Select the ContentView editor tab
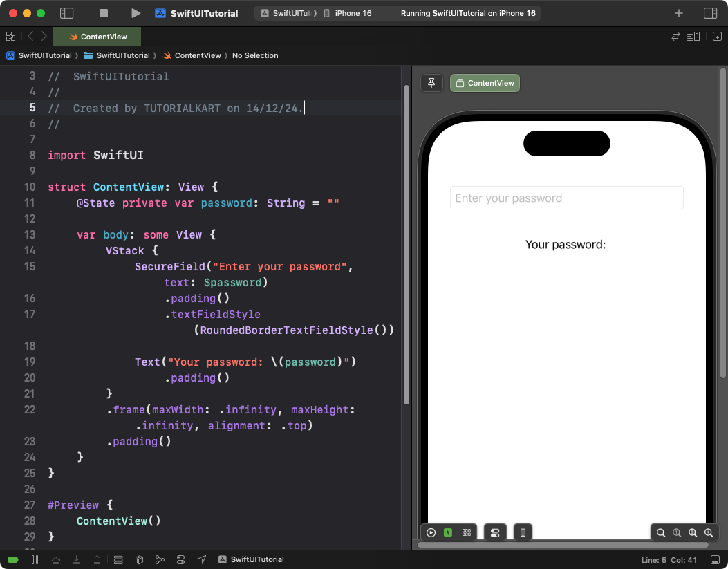The height and width of the screenshot is (569, 728). pyautogui.click(x=97, y=36)
